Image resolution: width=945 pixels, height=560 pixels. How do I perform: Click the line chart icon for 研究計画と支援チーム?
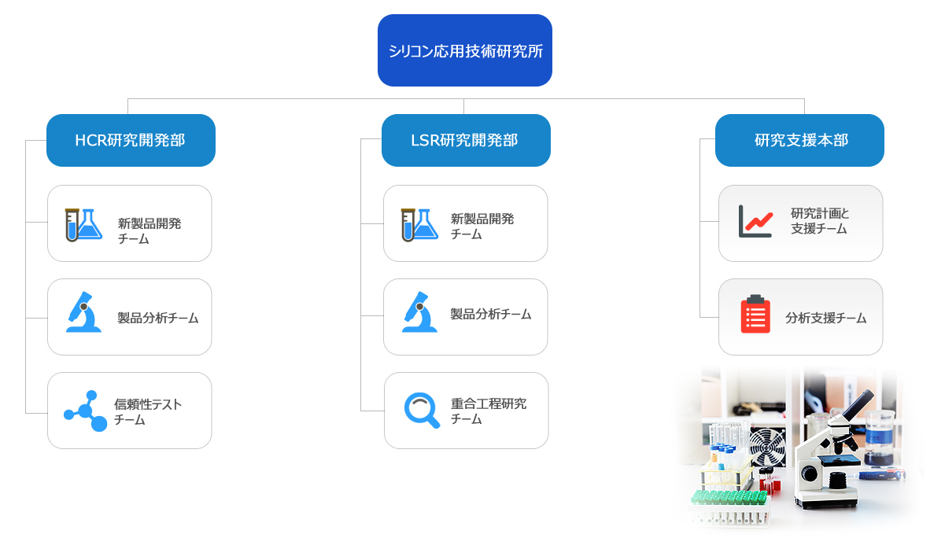[x=755, y=221]
